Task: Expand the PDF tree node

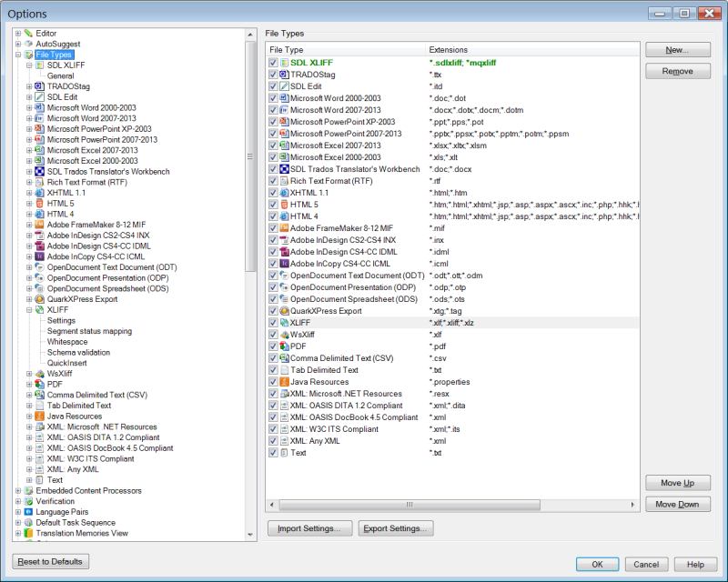Action: 29,385
